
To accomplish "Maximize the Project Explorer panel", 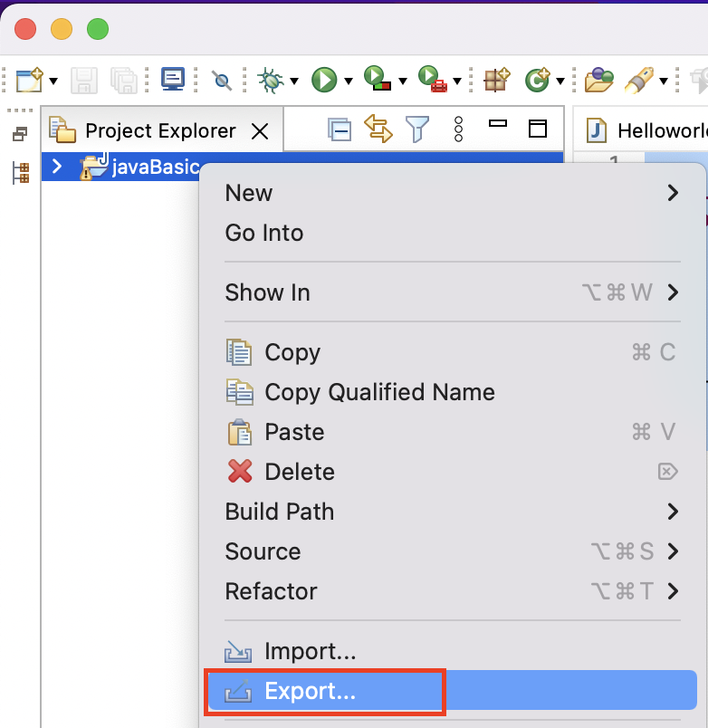I will coord(538,129).
